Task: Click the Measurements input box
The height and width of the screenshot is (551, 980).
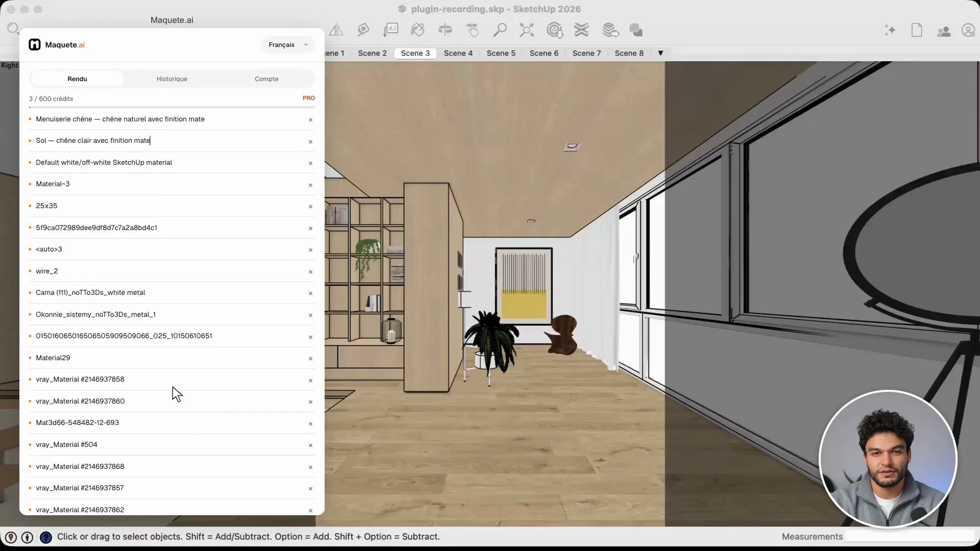Action: pyautogui.click(x=910, y=536)
